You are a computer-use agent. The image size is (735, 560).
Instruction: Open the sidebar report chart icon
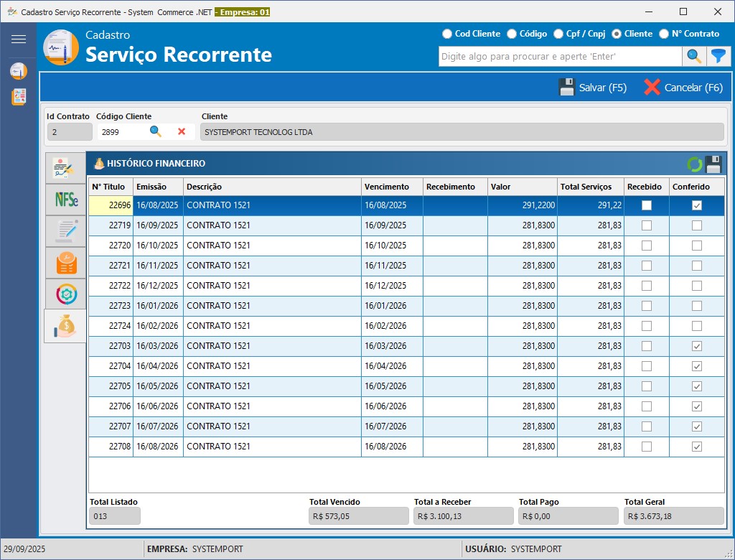click(19, 97)
